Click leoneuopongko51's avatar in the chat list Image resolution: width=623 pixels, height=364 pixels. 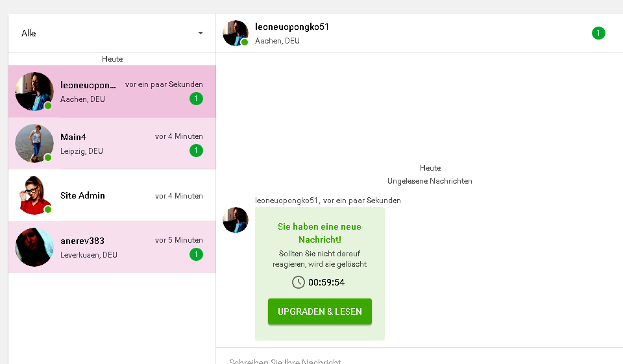[x=34, y=91]
